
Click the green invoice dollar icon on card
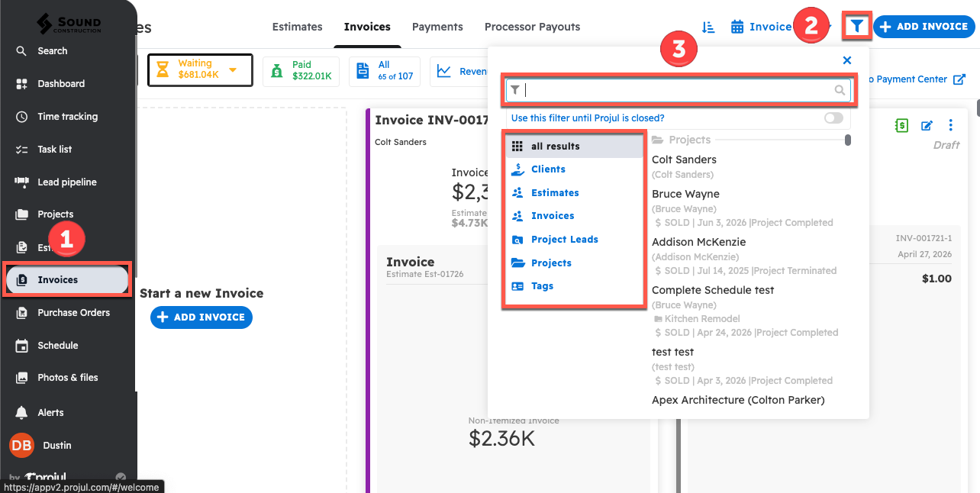click(901, 126)
